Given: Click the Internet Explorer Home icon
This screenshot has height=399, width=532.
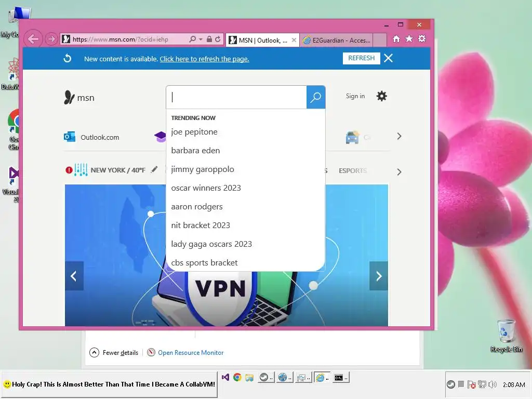Looking at the screenshot, I should [396, 39].
